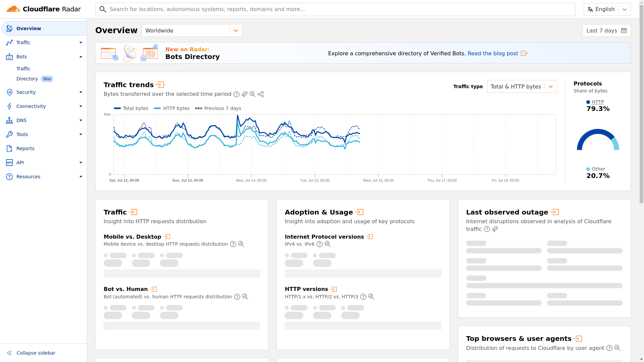Viewport: 644px width, 362px height.
Task: Open the Last 7 days date picker
Action: coord(606,31)
